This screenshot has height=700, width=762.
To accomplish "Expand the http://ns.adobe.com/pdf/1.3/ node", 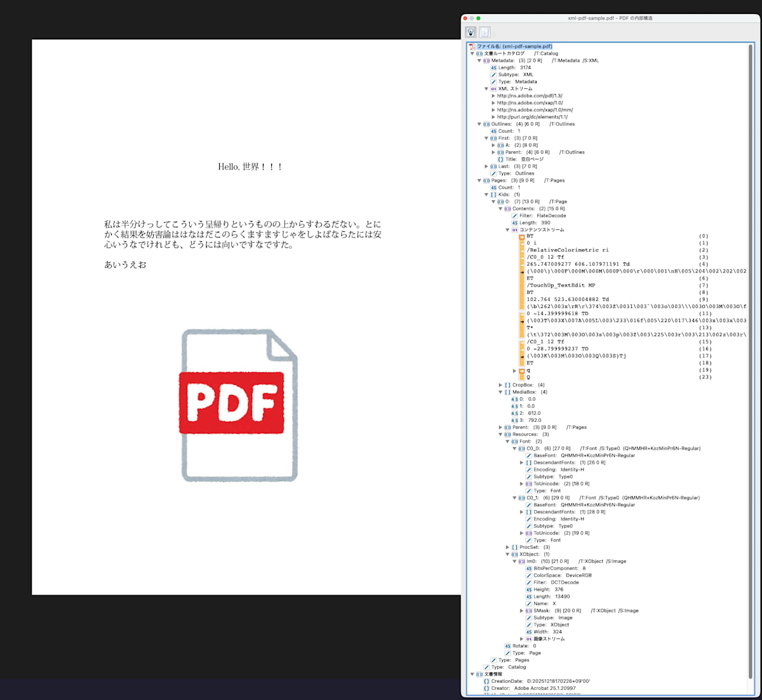I will pos(493,95).
